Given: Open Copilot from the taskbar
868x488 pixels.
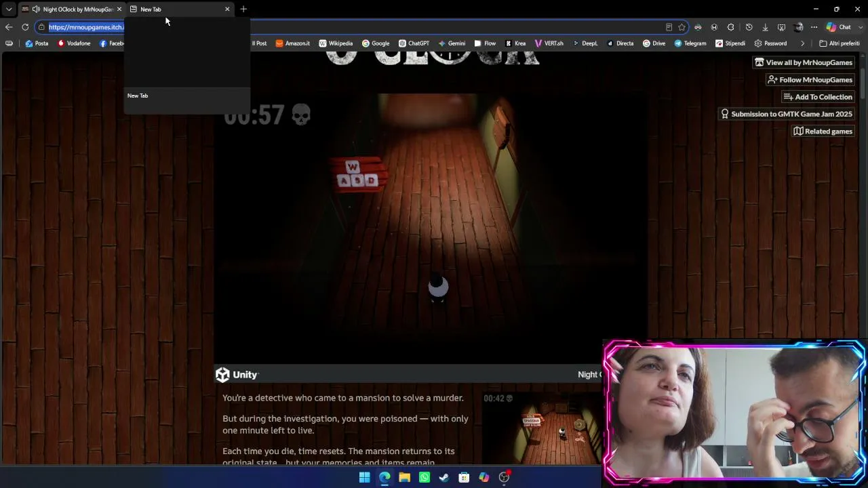Looking at the screenshot, I should click(484, 477).
